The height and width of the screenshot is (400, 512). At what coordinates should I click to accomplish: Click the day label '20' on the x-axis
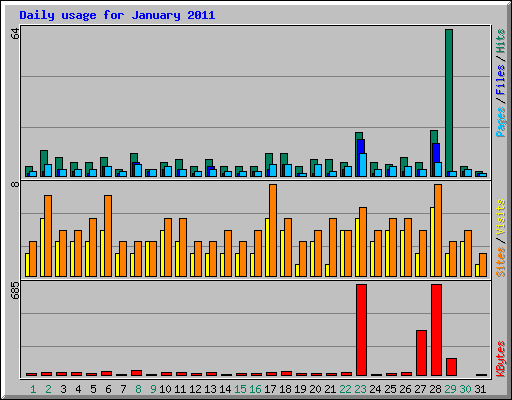pyautogui.click(x=315, y=389)
